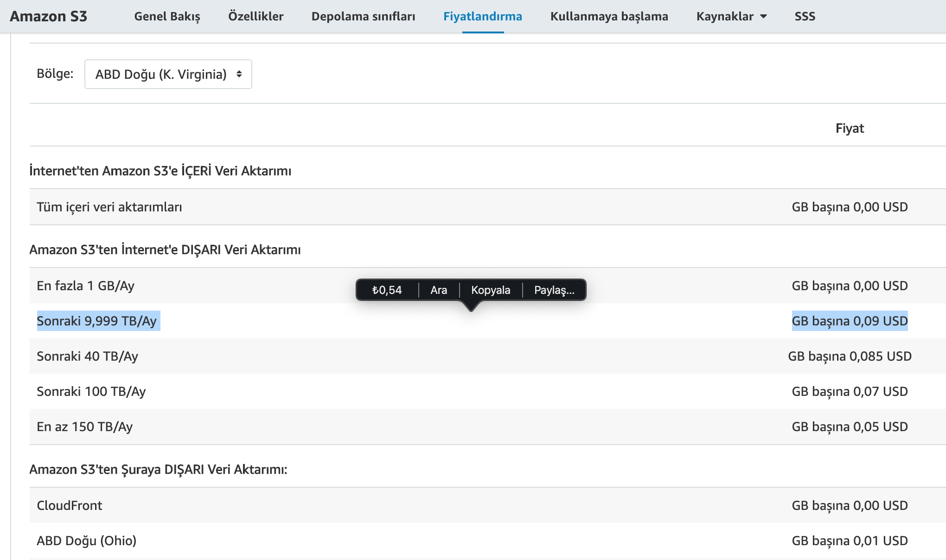Image resolution: width=946 pixels, height=560 pixels.
Task: Click the En fazla 1 GB/Ay row price
Action: pos(850,286)
